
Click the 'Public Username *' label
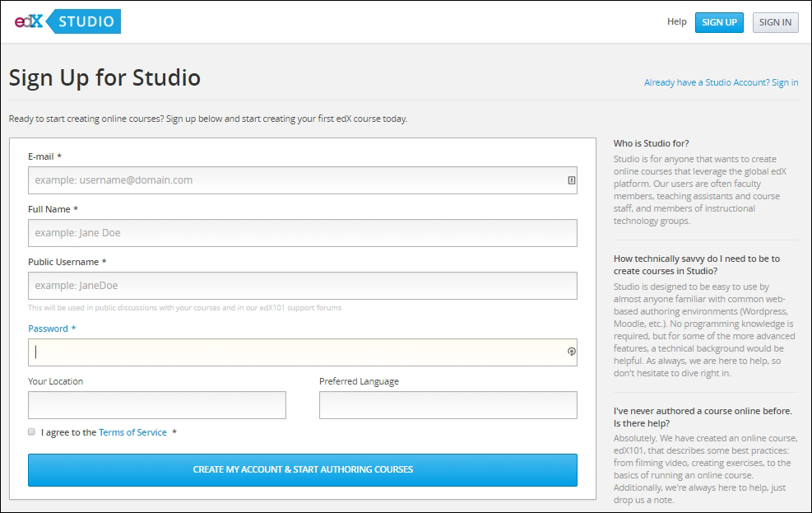[x=67, y=262]
